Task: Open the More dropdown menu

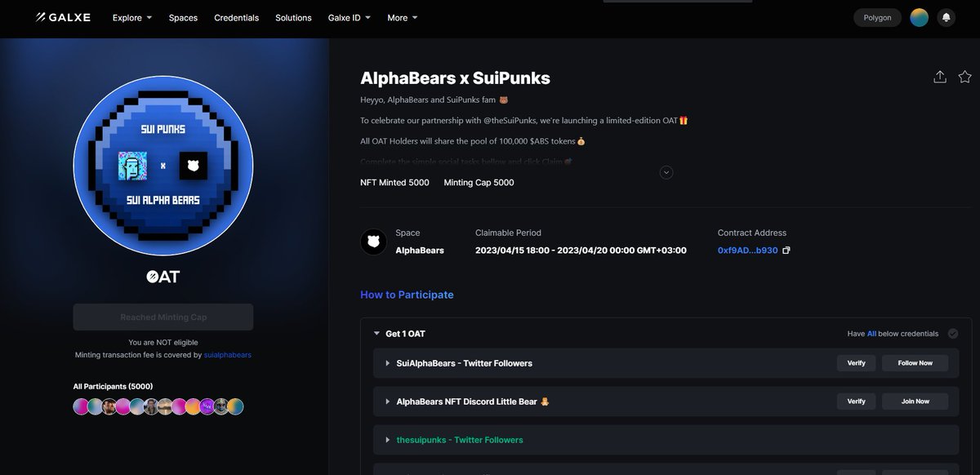Action: [403, 17]
